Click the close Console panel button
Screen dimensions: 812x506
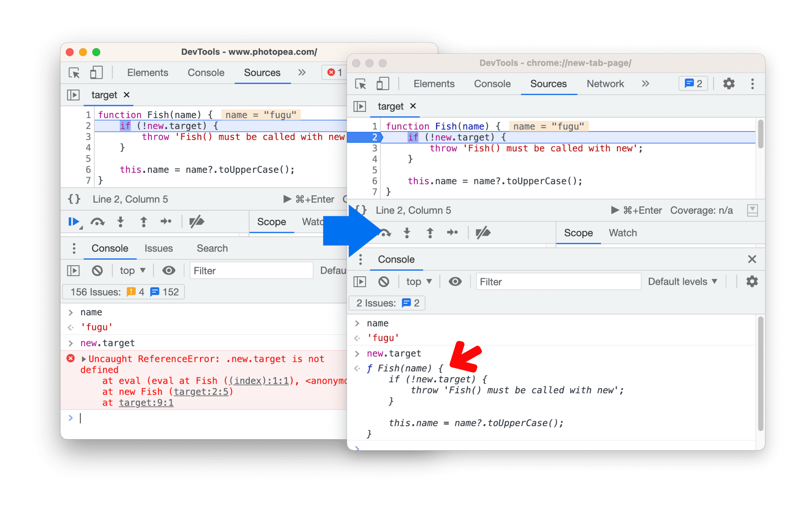752,259
